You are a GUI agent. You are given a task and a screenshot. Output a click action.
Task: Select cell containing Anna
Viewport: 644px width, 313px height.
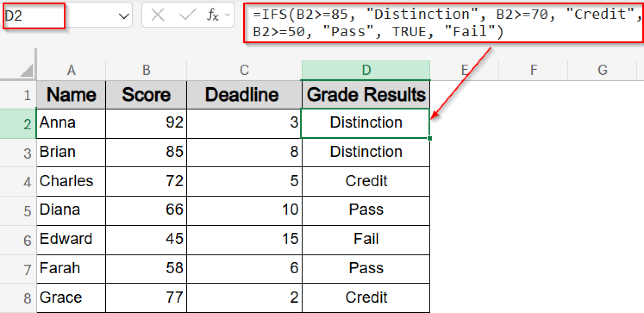tap(71, 123)
